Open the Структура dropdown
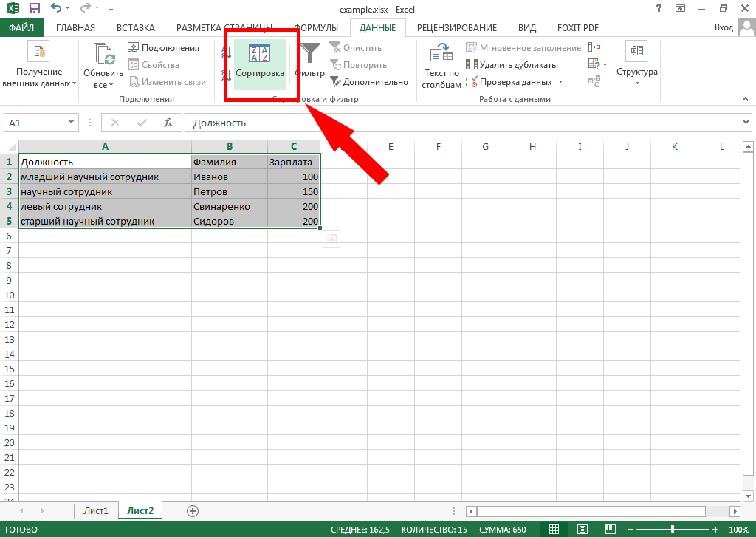Image resolution: width=756 pixels, height=537 pixels. click(636, 65)
